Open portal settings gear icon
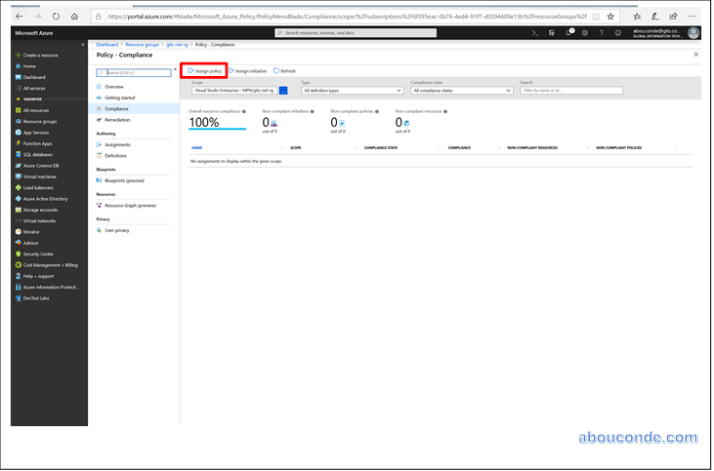 pyautogui.click(x=584, y=33)
